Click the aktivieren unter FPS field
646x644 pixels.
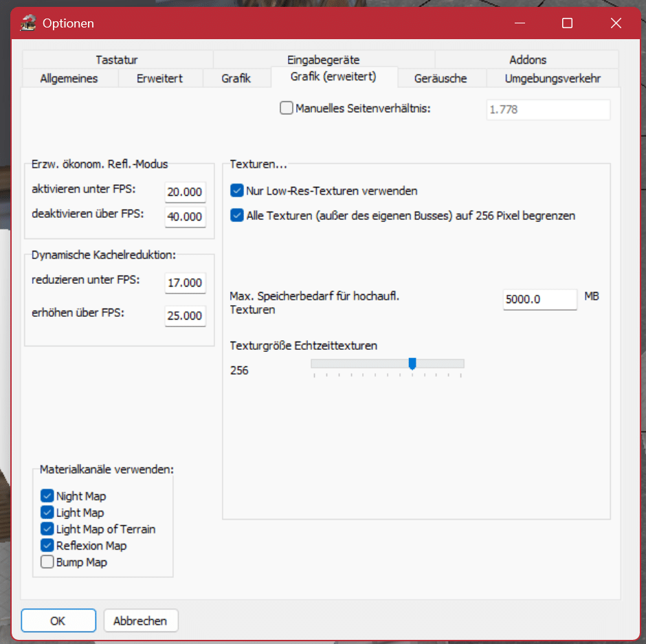pos(185,192)
